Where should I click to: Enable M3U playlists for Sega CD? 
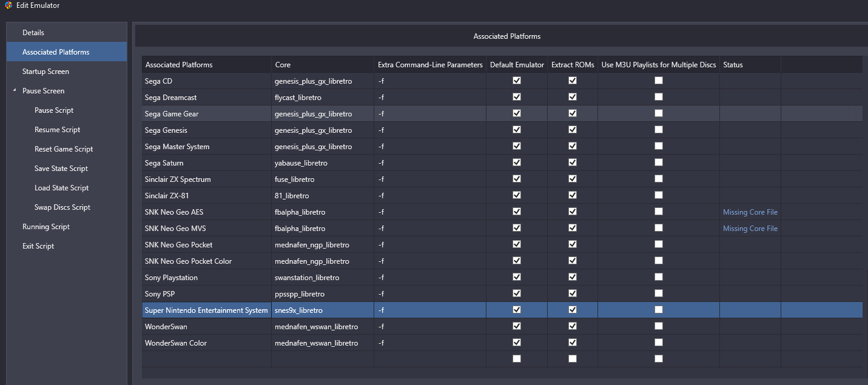[x=659, y=81]
